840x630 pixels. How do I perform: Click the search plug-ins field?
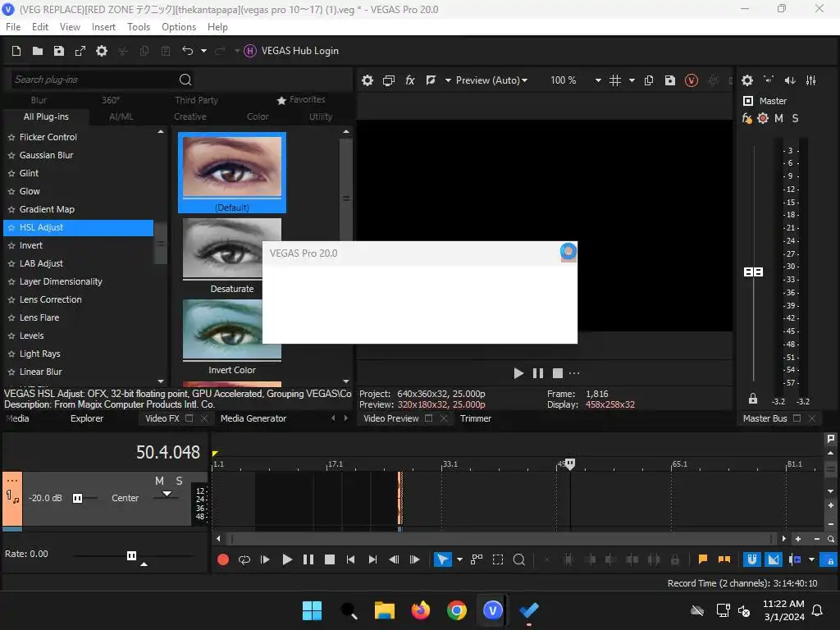click(94, 80)
